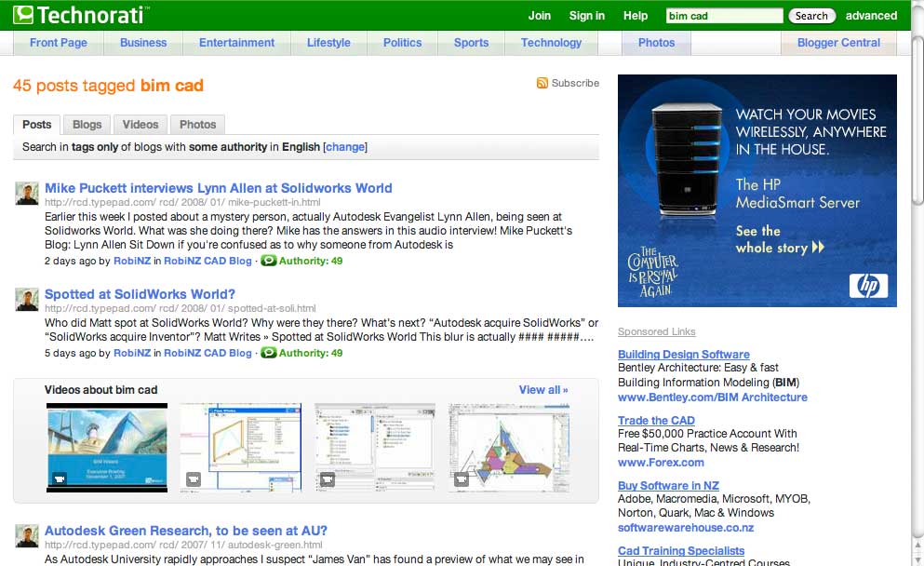Viewport: 924px width, 566px height.
Task: Click the orange RSS Subscribe icon
Action: 542,83
